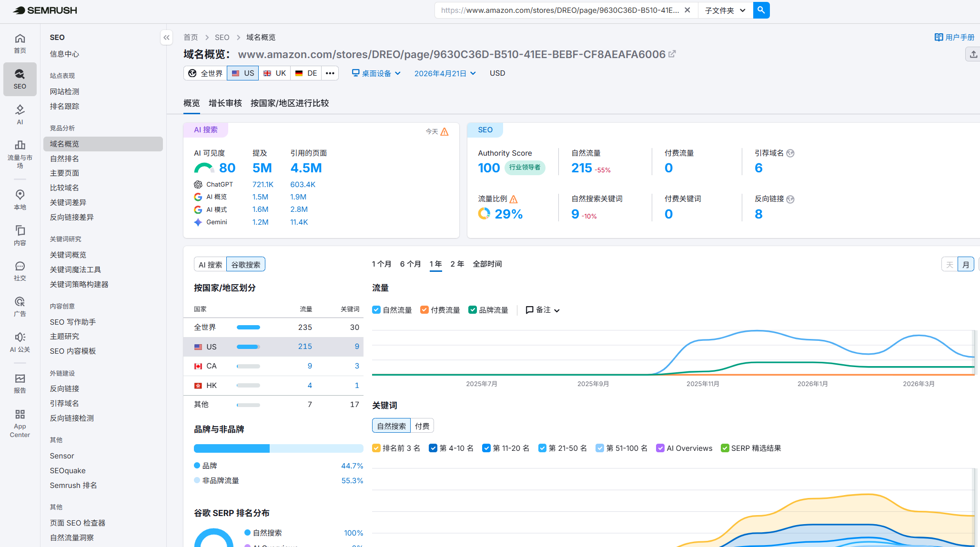Click the 用户手册 link
Image resolution: width=980 pixels, height=547 pixels.
coord(955,37)
